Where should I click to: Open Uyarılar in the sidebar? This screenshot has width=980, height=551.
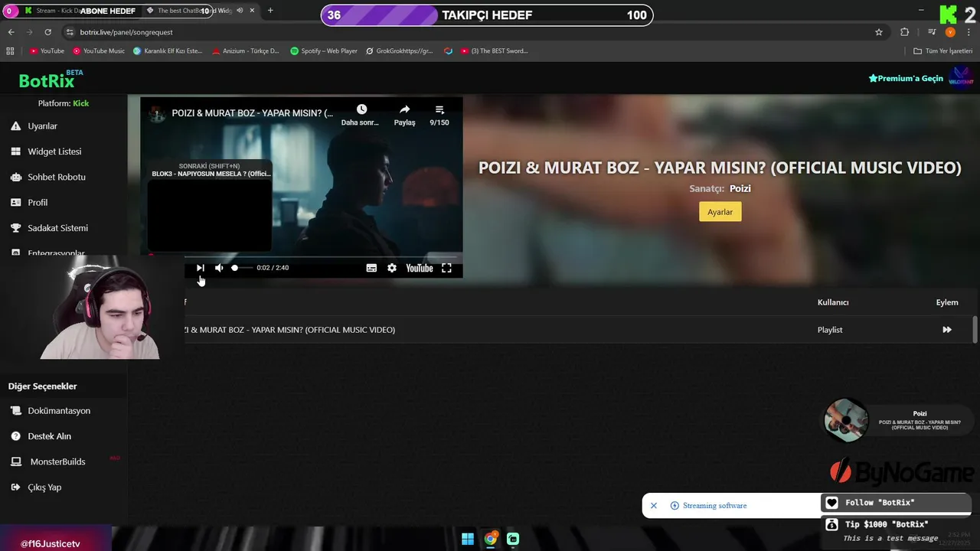click(43, 126)
